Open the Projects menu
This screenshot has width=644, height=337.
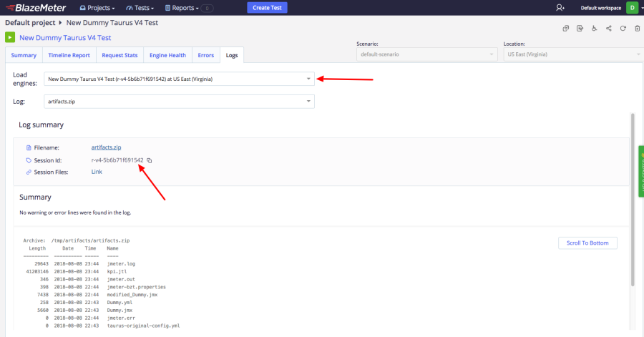coord(97,8)
